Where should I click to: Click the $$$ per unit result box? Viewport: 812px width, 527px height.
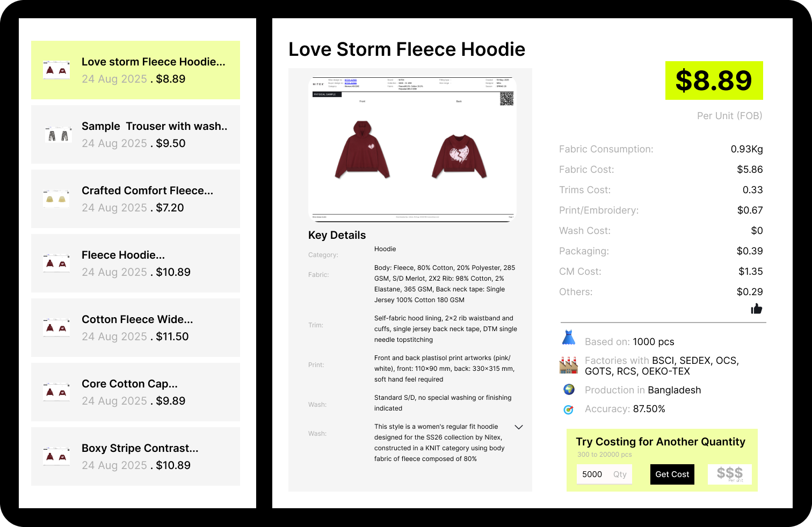pos(729,474)
